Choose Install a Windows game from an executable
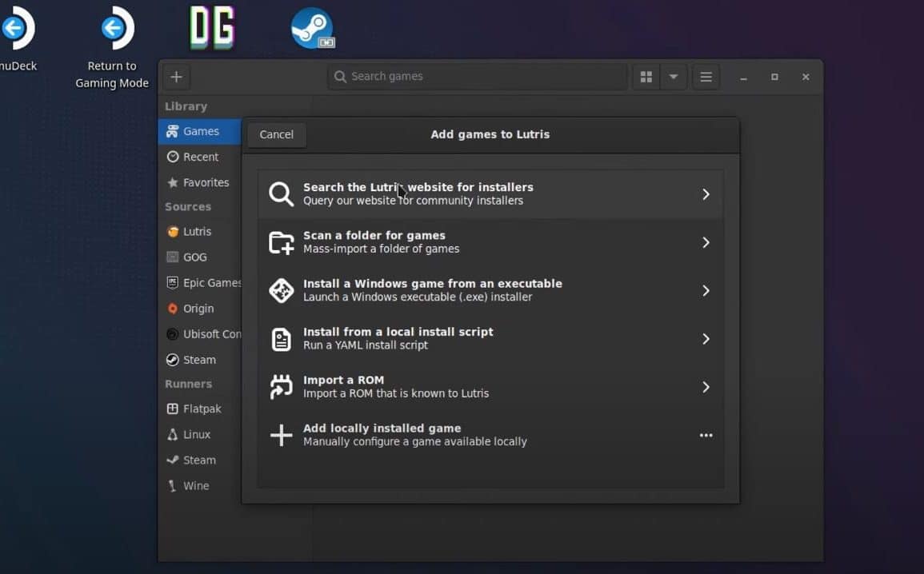924x574 pixels. point(490,290)
